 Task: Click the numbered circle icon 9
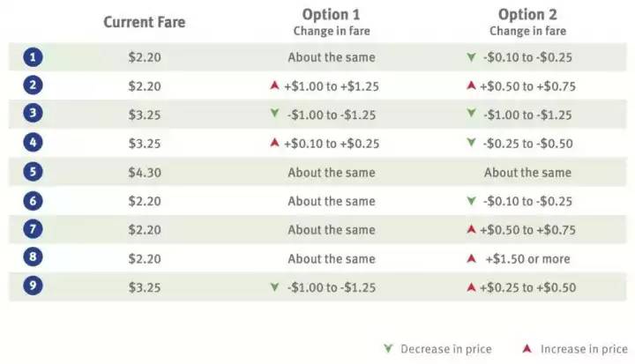[x=33, y=288]
